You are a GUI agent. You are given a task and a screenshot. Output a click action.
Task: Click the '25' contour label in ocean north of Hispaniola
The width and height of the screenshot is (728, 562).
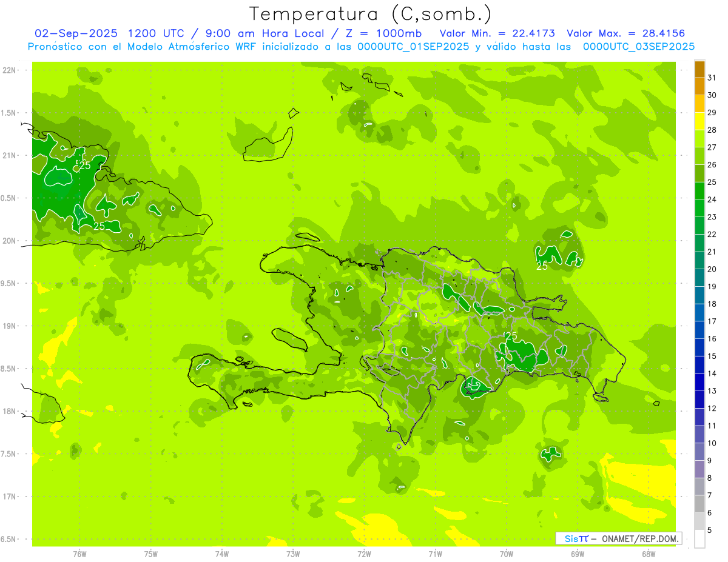point(542,266)
